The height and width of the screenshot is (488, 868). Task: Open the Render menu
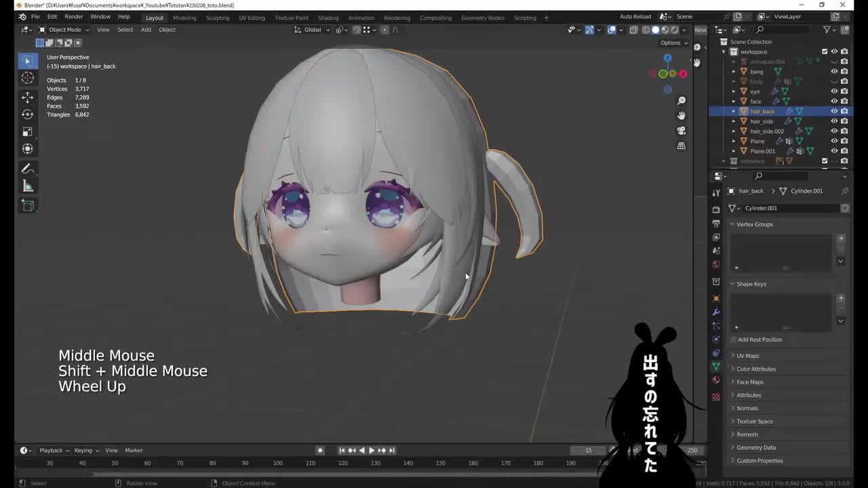tap(73, 17)
